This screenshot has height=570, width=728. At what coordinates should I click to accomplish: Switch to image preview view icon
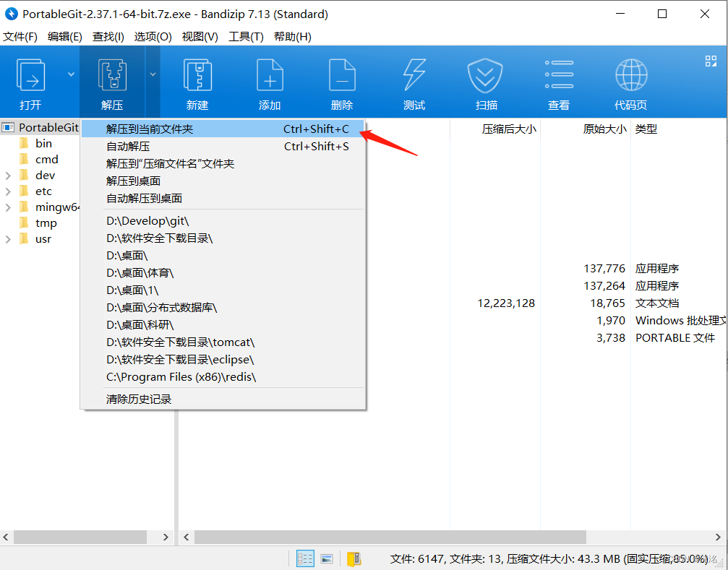pos(327,558)
